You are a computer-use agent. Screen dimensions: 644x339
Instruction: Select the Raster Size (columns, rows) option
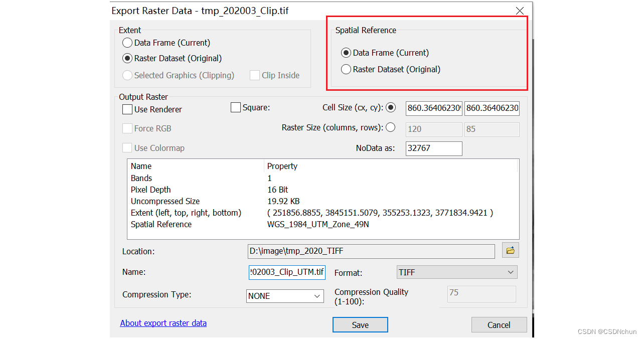pyautogui.click(x=391, y=127)
